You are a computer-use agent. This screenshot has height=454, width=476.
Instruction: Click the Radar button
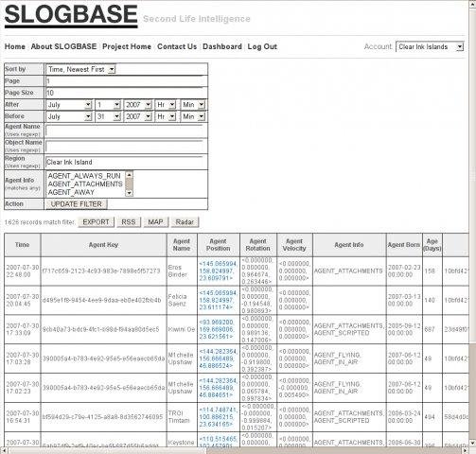coord(185,222)
